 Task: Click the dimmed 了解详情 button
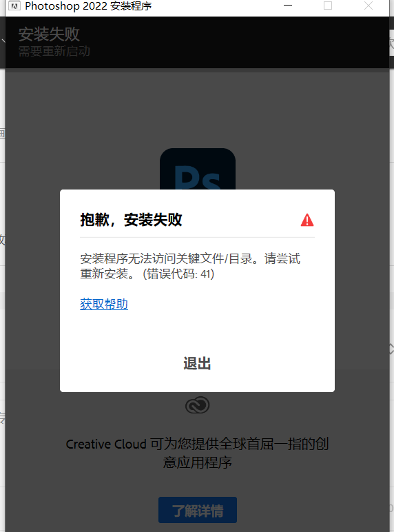pyautogui.click(x=197, y=510)
